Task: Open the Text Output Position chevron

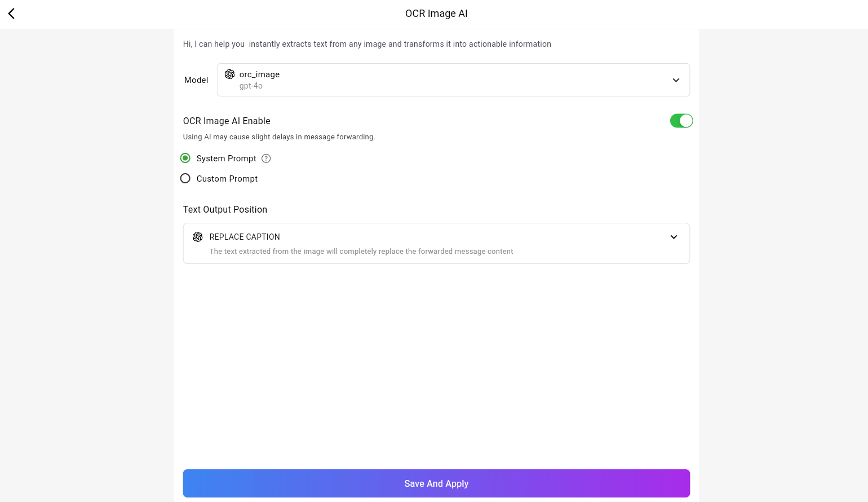Action: [x=674, y=237]
